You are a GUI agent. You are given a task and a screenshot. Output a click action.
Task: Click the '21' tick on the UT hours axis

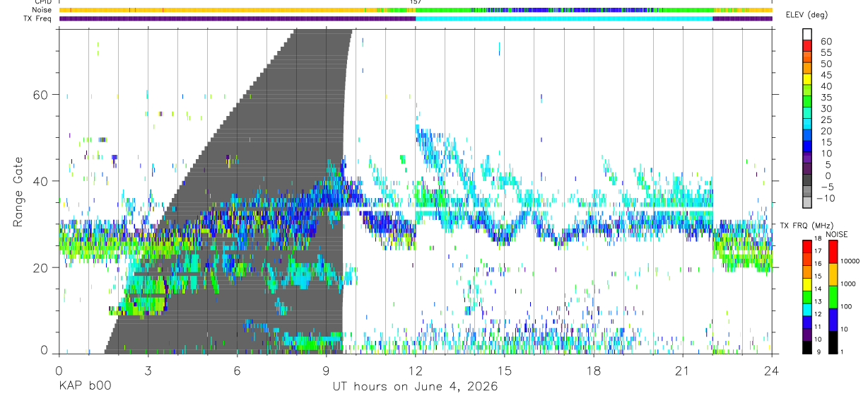pos(683,370)
